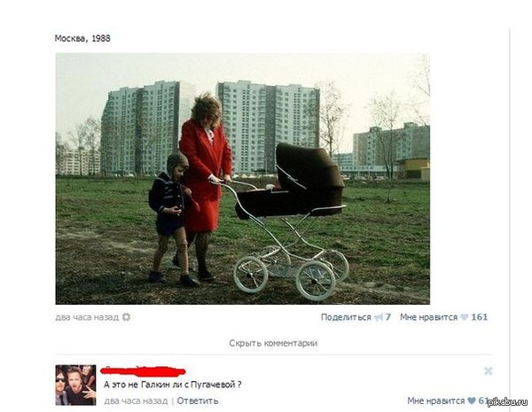
Task: Click Ответить to reply to comment
Action: tap(198, 400)
